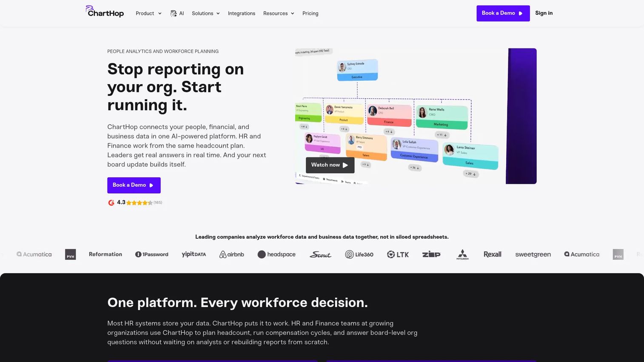
Task: Expand the Product dropdown menu
Action: tap(148, 14)
